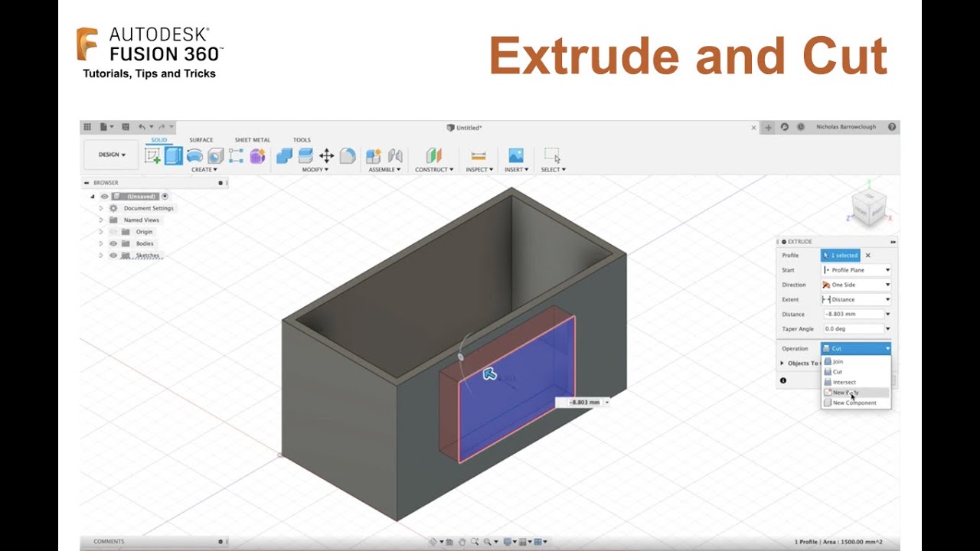
Task: Open the Nicholas Barrowclough account menu
Action: [846, 127]
